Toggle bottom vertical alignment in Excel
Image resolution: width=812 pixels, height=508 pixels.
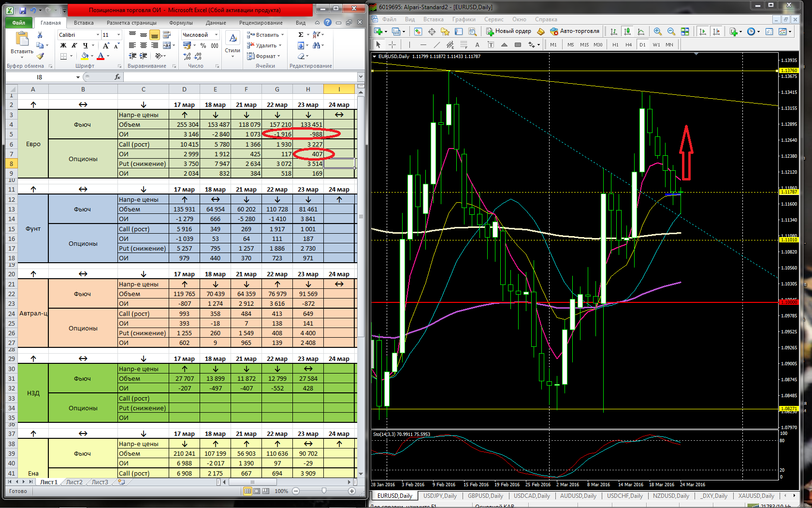coord(155,35)
